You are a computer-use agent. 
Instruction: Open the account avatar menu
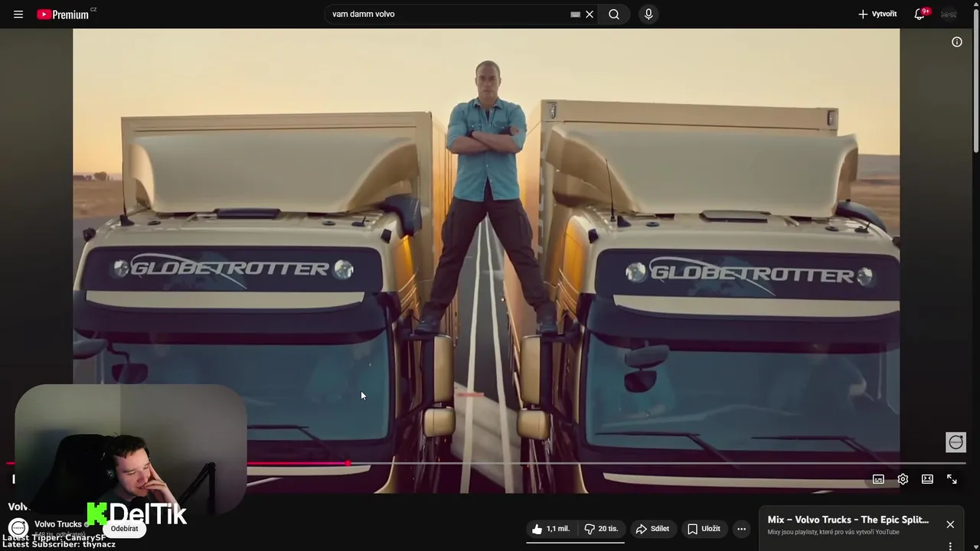click(949, 15)
